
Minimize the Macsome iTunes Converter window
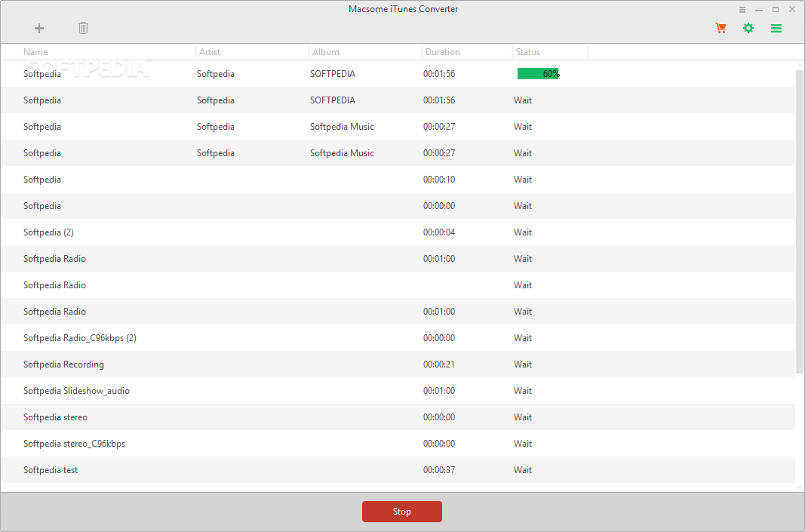point(759,10)
